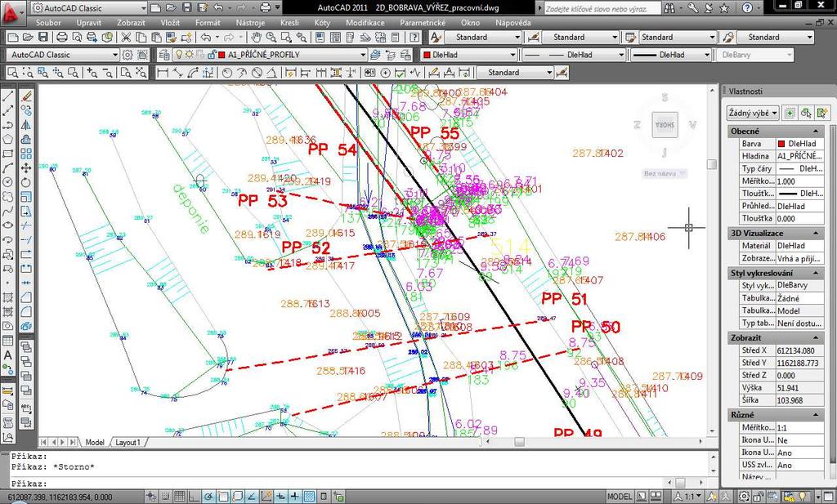Toggle Grid display in status bar
Viewport: 837px width, 504px height.
coord(179,497)
